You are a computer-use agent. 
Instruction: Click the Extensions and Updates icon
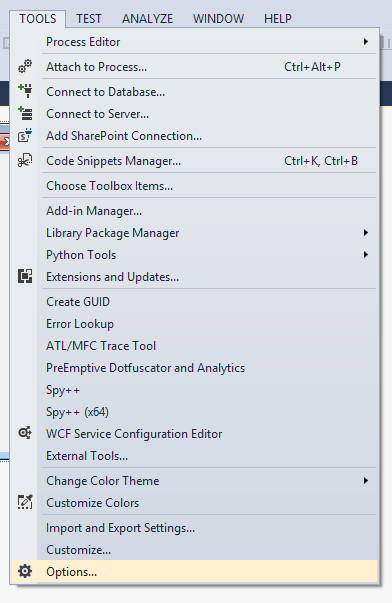[x=25, y=276]
